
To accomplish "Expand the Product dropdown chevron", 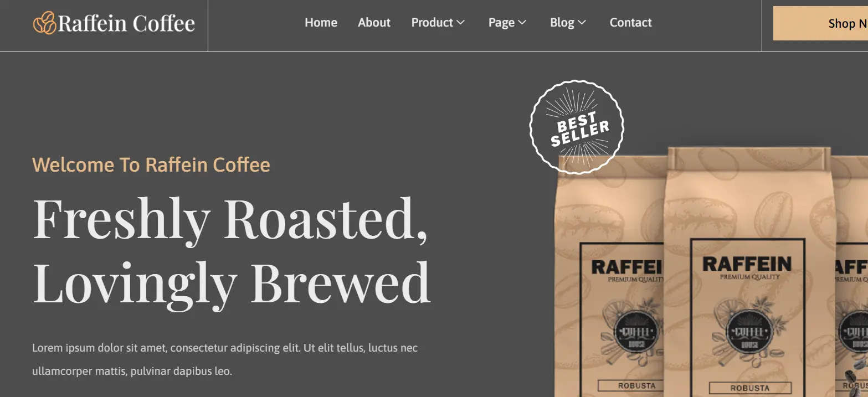I will click(460, 23).
